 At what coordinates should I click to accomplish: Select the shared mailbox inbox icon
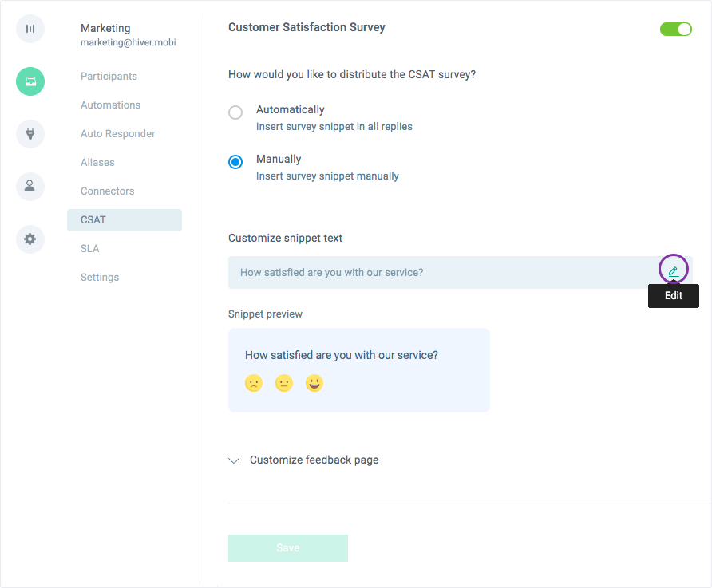click(x=30, y=81)
